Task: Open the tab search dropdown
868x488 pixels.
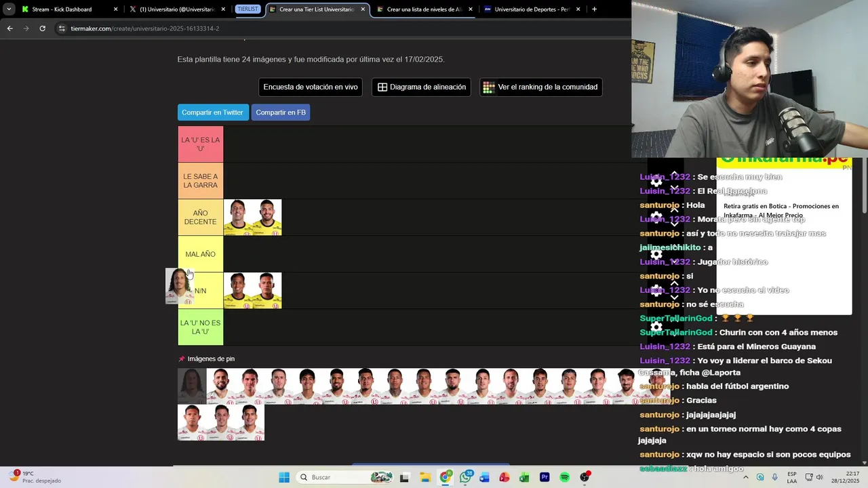Action: tap(9, 9)
